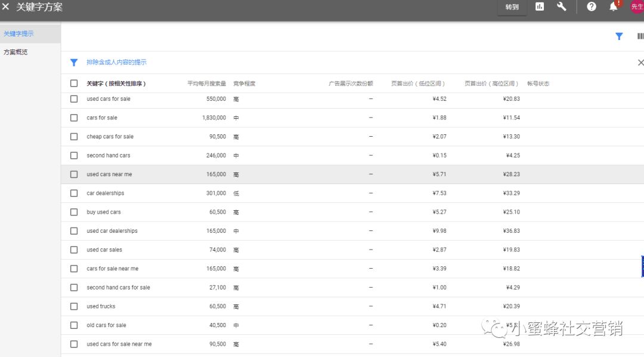Sort by 平均每月搜索量 column header
Viewport: 644px width, 357px height.
pyautogui.click(x=206, y=84)
